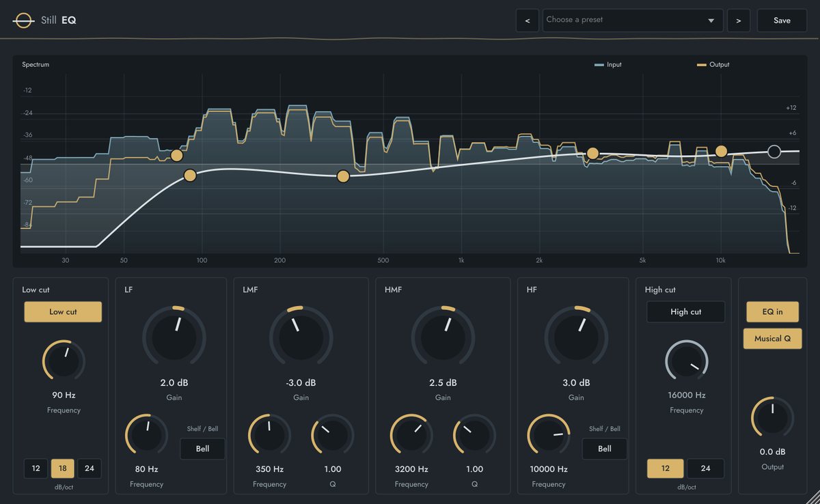Click the LMF Q knob

coord(332,435)
